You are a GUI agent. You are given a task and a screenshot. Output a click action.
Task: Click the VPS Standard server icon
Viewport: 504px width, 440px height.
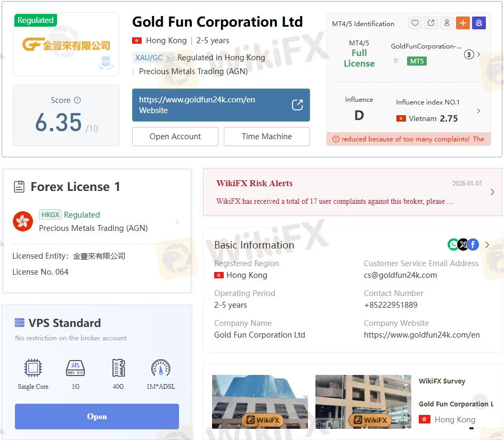pyautogui.click(x=20, y=323)
